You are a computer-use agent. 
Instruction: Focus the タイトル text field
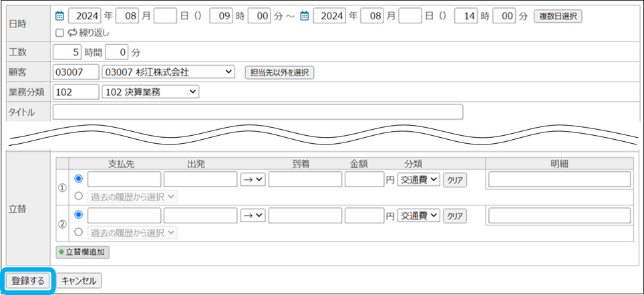(257, 112)
